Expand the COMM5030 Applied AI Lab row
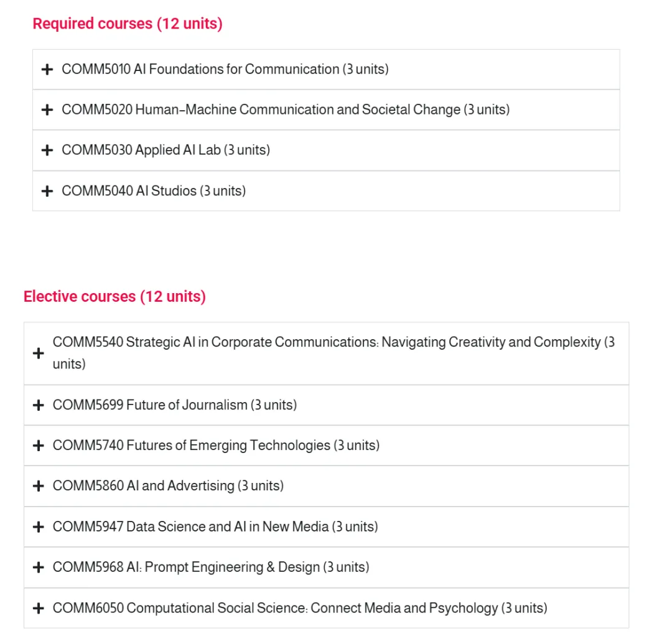672x641 pixels. click(326, 150)
